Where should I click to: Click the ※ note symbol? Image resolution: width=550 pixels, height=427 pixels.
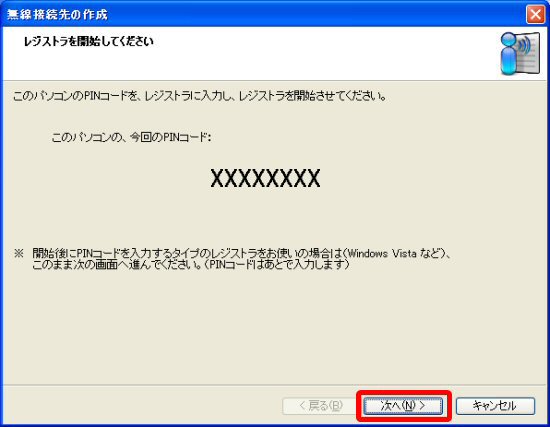(x=19, y=253)
